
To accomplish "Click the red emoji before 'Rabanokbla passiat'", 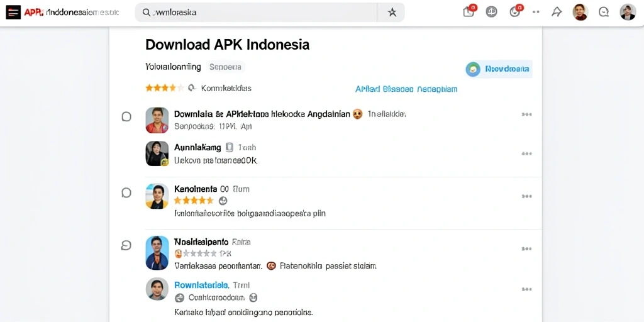I will click(x=271, y=266).
